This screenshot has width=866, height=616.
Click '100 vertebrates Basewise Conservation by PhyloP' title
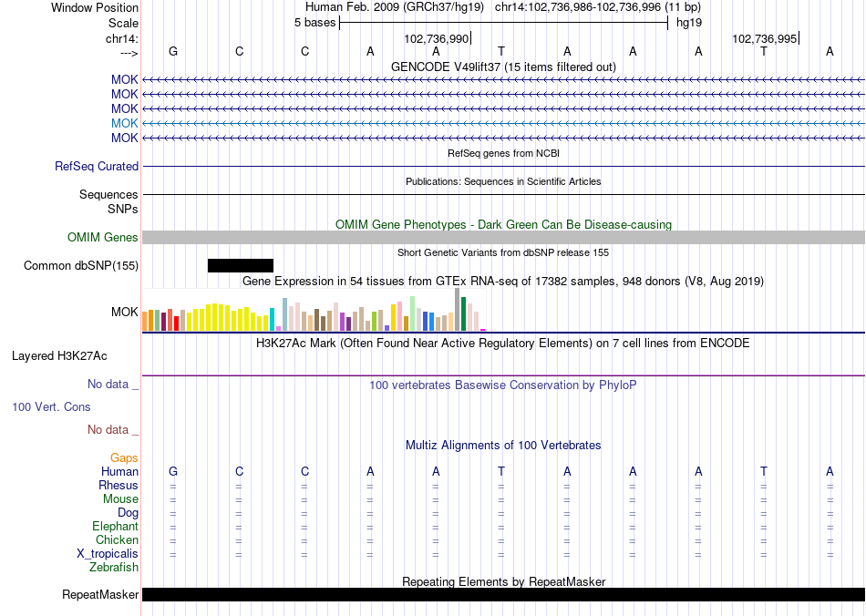tap(503, 385)
